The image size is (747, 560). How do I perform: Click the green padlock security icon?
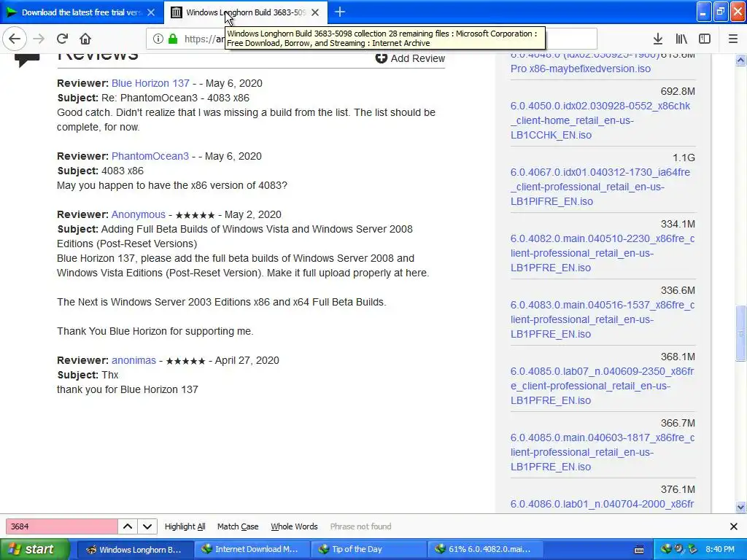click(x=173, y=39)
